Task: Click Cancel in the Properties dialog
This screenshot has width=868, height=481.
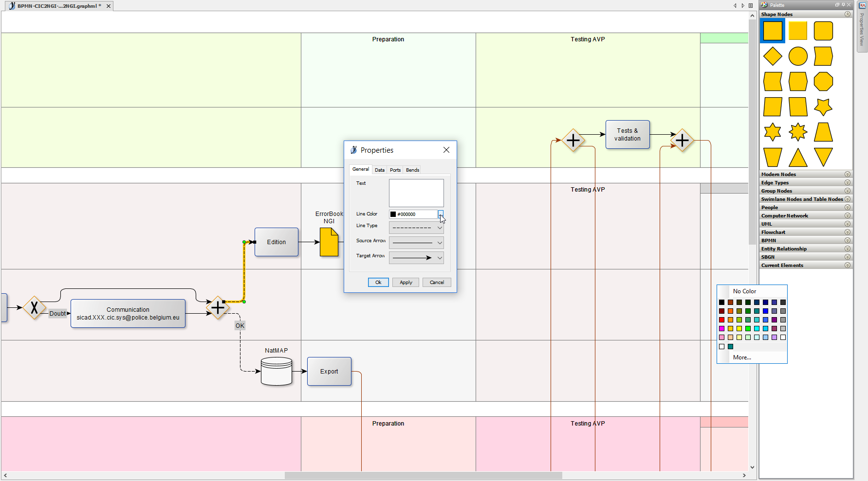Action: coord(437,282)
